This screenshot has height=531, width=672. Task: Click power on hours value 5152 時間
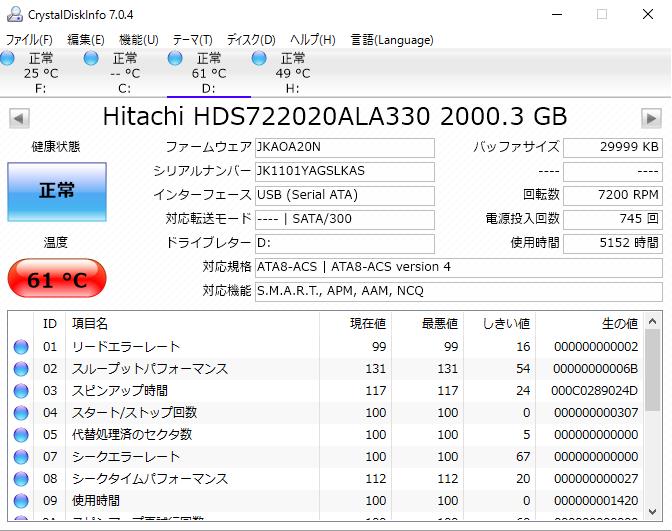coord(613,243)
